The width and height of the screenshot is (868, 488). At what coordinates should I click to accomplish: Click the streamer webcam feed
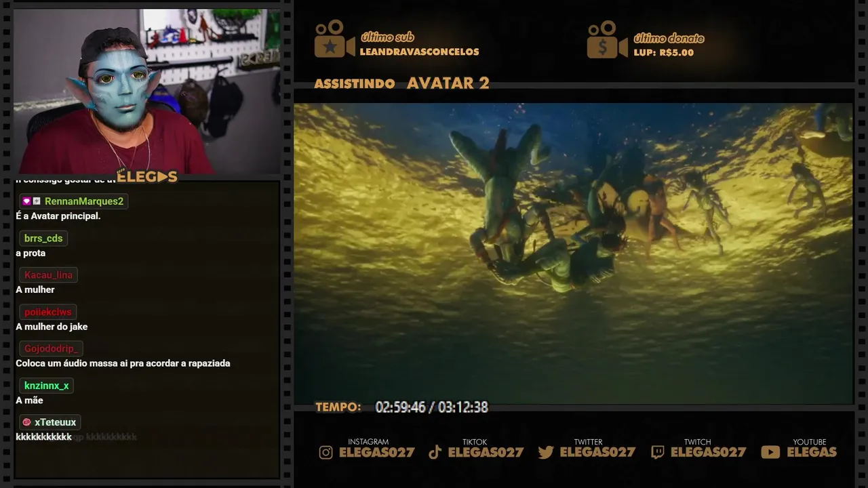click(x=146, y=91)
